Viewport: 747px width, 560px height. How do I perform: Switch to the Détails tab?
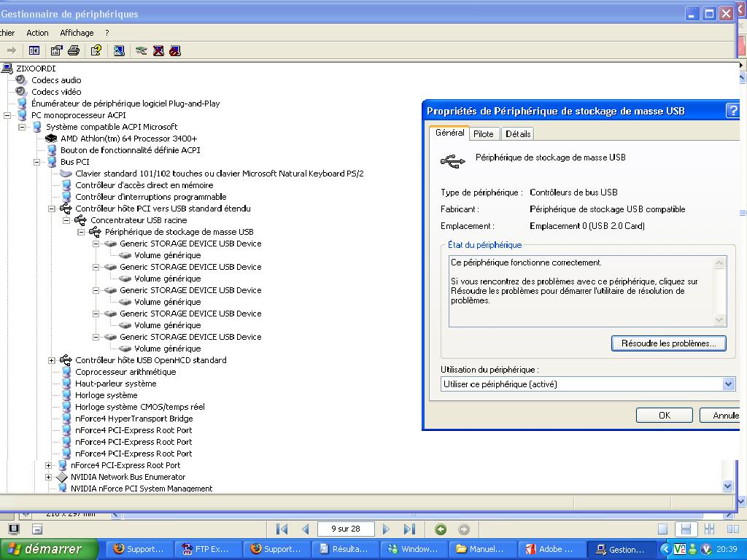pyautogui.click(x=518, y=134)
